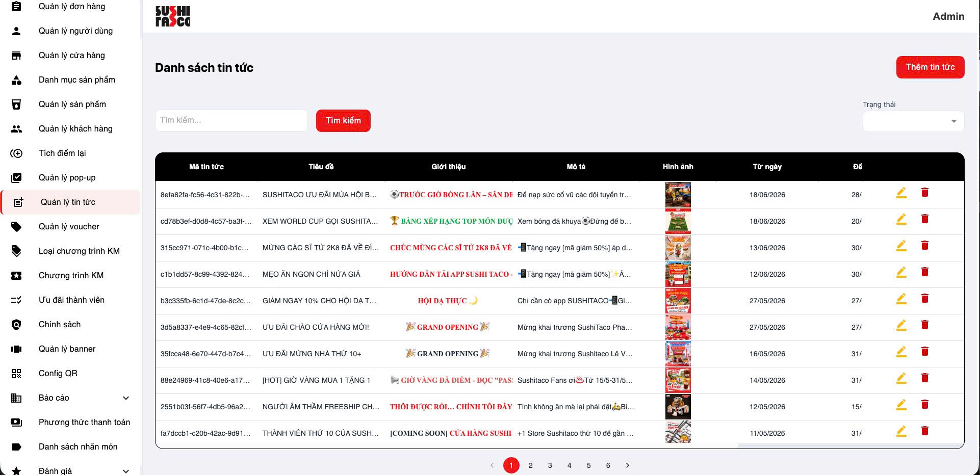Click the Tìm kiếm search button
This screenshot has height=475, width=980.
point(343,121)
